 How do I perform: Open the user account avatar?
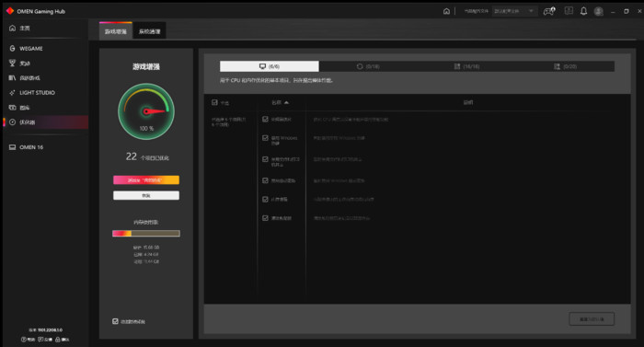tap(598, 12)
